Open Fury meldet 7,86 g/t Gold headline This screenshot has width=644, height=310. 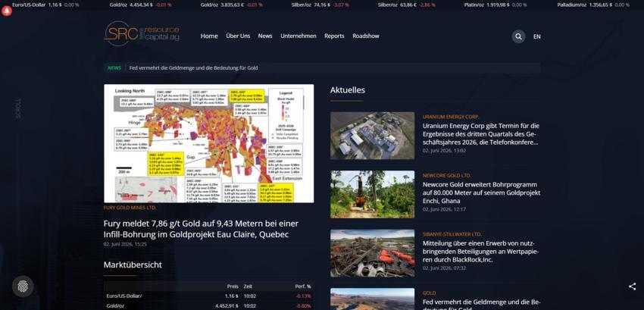point(201,229)
